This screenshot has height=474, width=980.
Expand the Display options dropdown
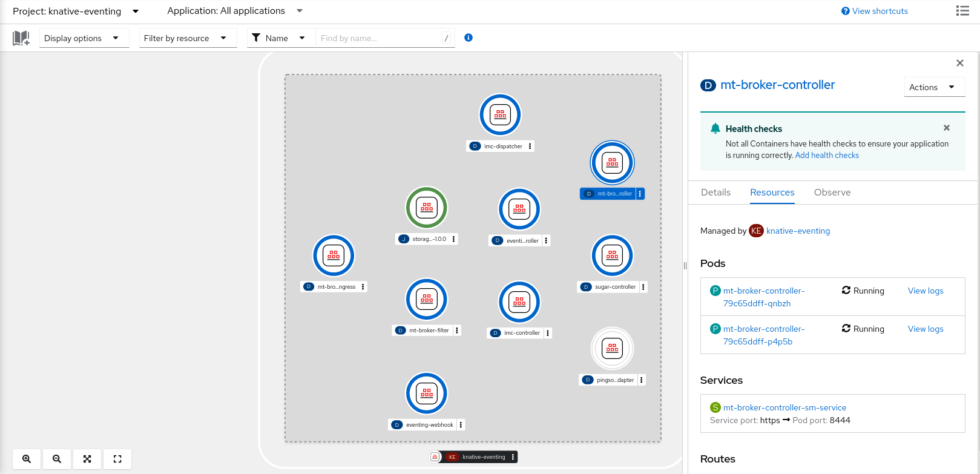(84, 38)
